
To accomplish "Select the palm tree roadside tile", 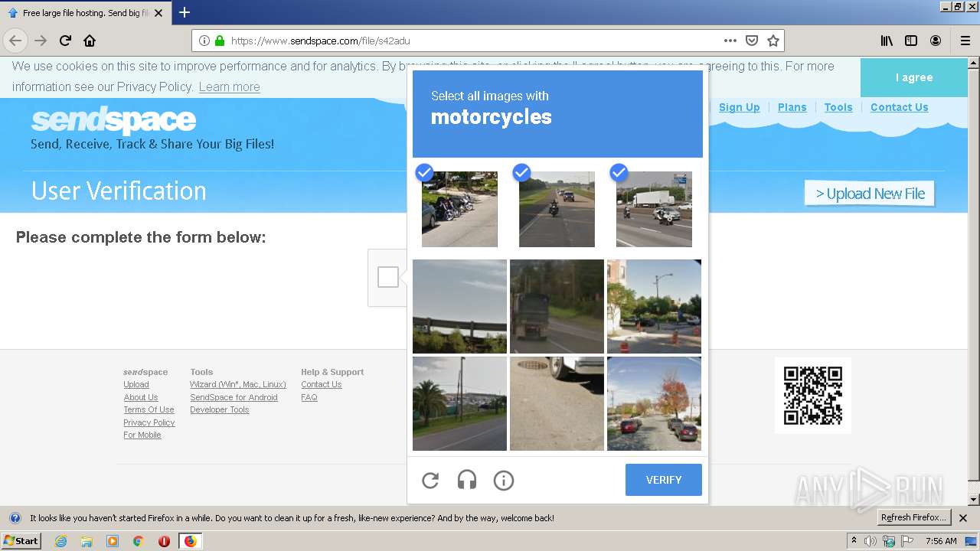I will click(x=459, y=403).
